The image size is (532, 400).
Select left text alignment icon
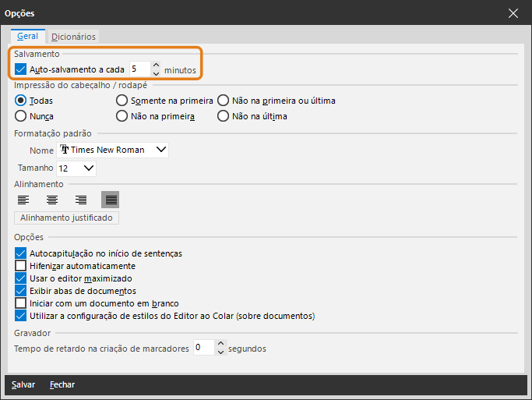click(x=23, y=200)
